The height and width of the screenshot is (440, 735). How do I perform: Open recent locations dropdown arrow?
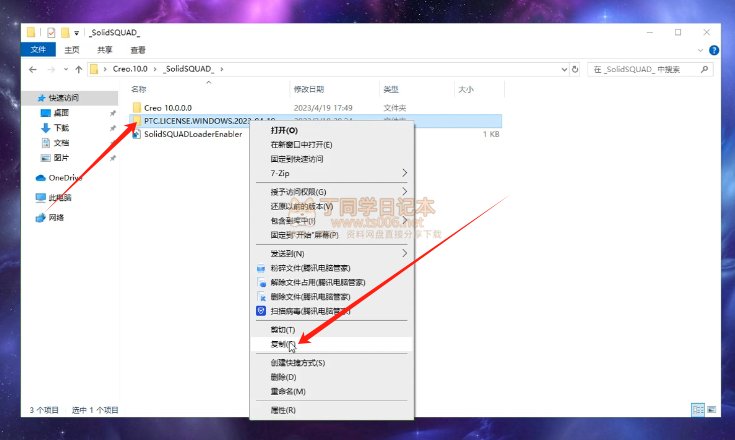(66, 69)
